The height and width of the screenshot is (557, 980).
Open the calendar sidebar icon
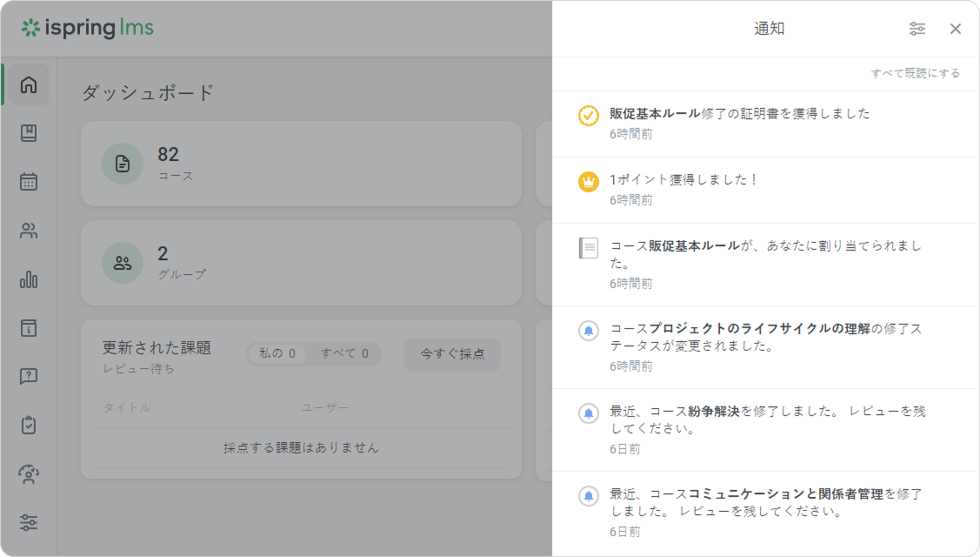click(29, 182)
